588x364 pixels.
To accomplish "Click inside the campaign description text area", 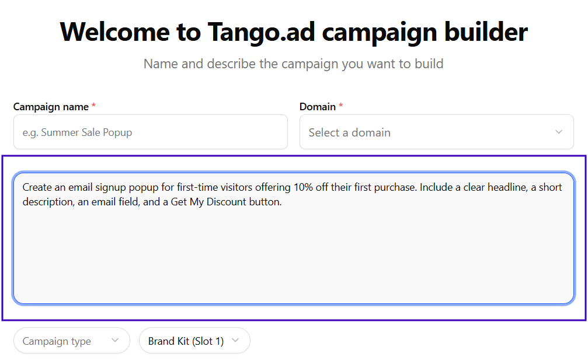I will coord(294,238).
